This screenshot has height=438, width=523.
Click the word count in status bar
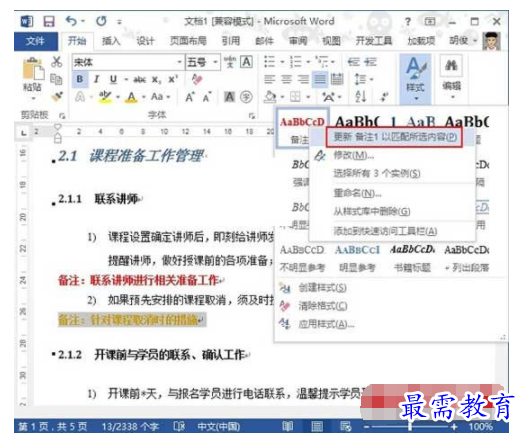click(130, 426)
